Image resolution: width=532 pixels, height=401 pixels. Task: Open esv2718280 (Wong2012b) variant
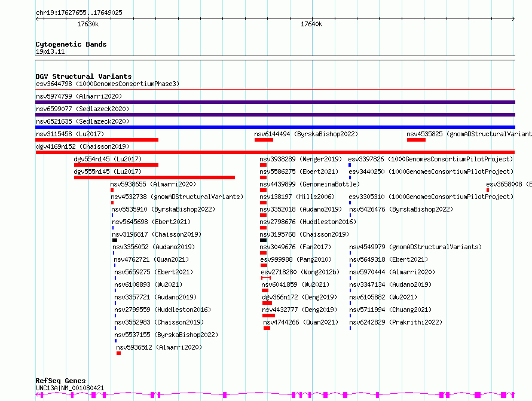(300, 272)
